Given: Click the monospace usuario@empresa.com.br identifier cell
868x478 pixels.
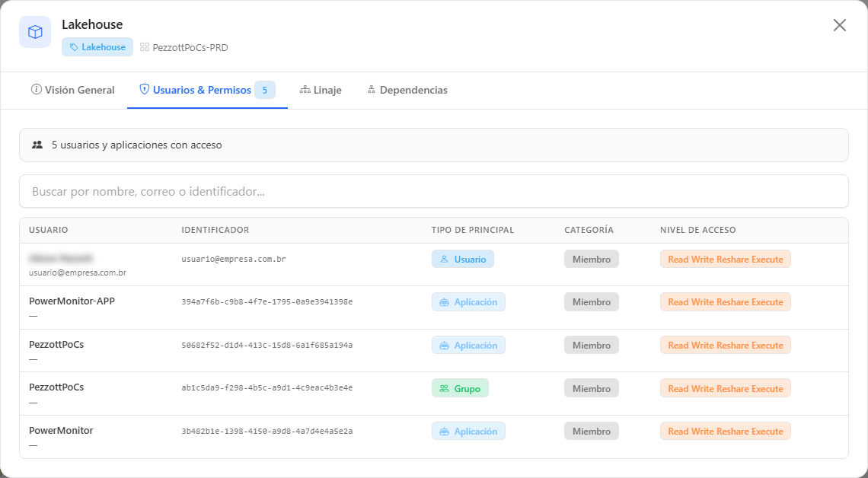Looking at the screenshot, I should [234, 259].
